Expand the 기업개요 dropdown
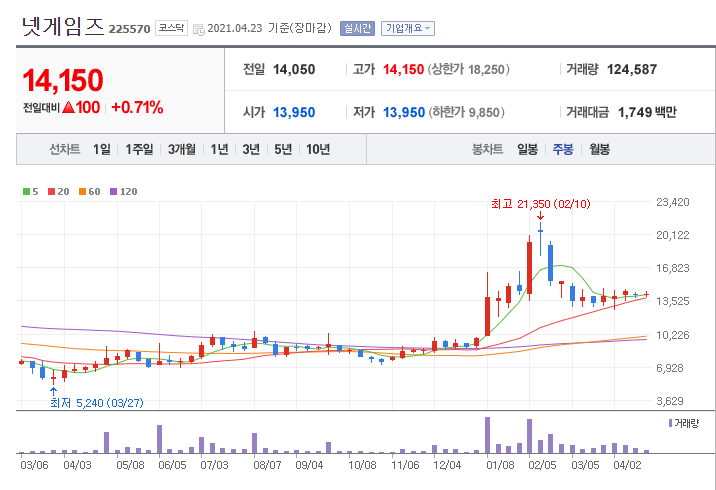This screenshot has height=490, width=716. click(408, 28)
